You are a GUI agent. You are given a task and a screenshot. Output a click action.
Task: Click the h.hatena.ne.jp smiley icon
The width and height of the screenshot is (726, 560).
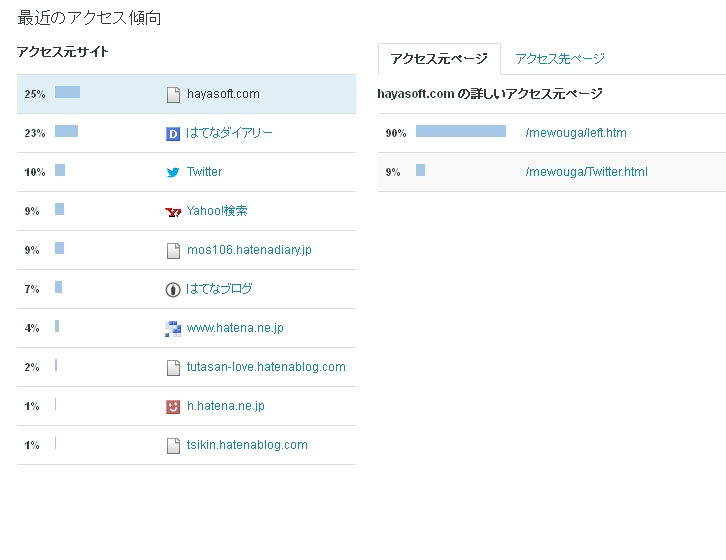point(173,407)
